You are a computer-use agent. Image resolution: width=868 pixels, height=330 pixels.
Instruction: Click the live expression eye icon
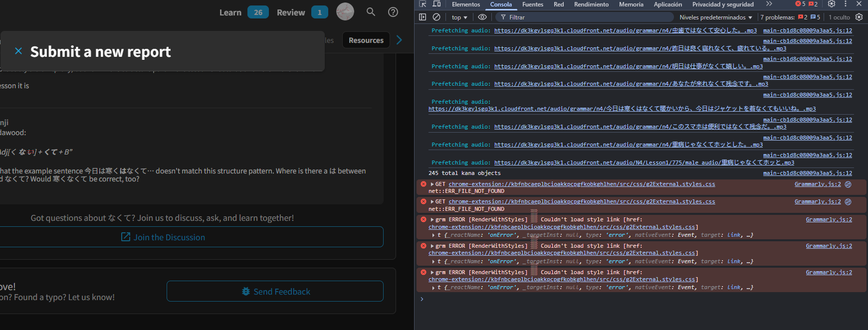point(482,17)
